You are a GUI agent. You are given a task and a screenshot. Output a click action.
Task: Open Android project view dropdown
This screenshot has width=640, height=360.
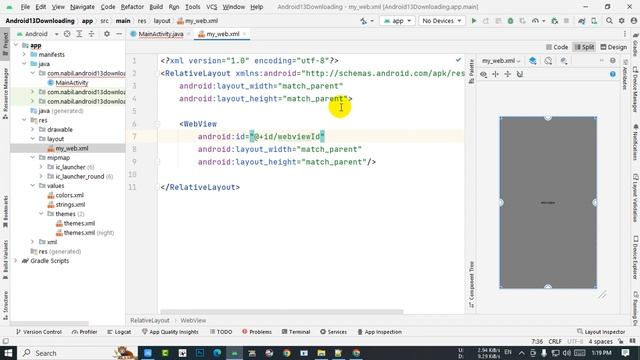point(37,34)
